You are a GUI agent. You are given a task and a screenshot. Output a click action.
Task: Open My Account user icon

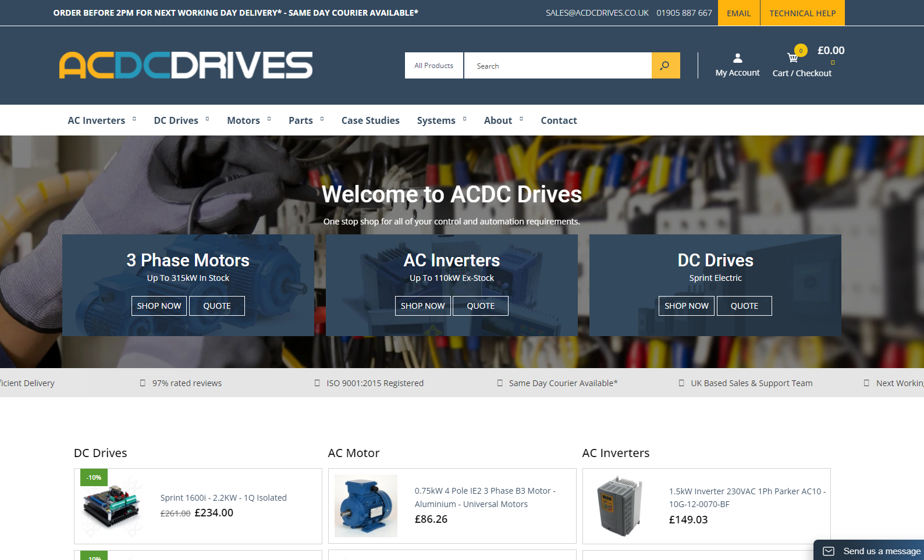[x=737, y=58]
